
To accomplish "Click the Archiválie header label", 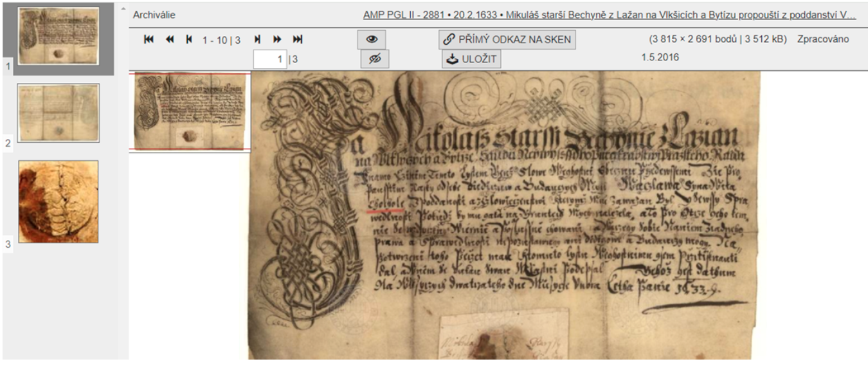I will [154, 15].
